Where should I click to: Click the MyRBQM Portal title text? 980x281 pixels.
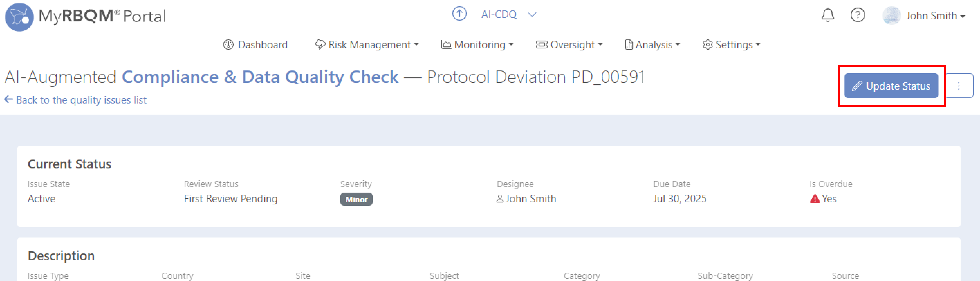tap(102, 16)
